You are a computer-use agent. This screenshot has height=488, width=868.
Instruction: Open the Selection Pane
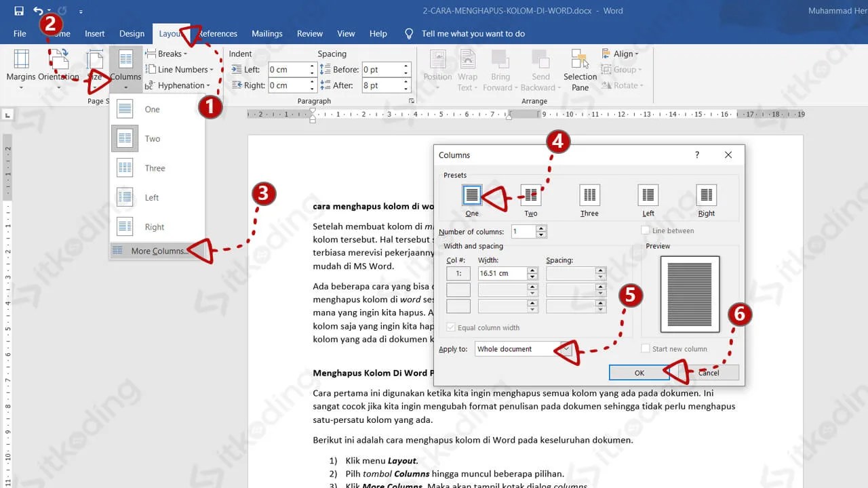[x=580, y=68]
